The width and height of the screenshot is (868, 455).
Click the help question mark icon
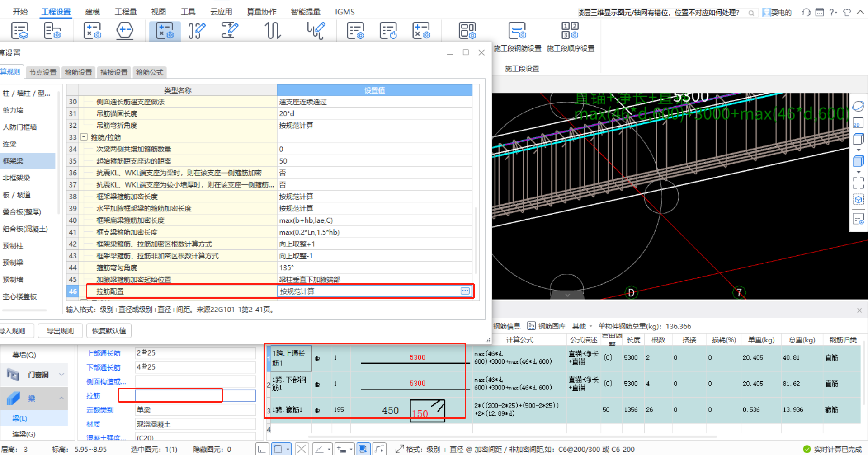pyautogui.click(x=832, y=12)
